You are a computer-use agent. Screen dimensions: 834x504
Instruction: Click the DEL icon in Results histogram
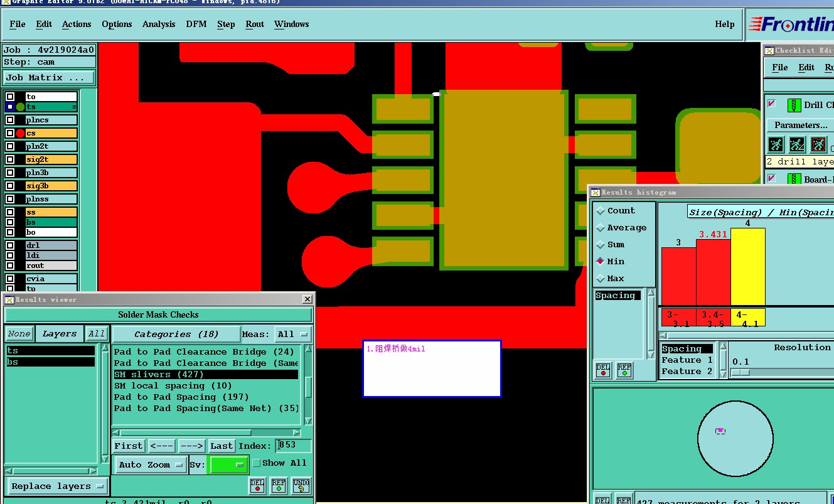[603, 370]
